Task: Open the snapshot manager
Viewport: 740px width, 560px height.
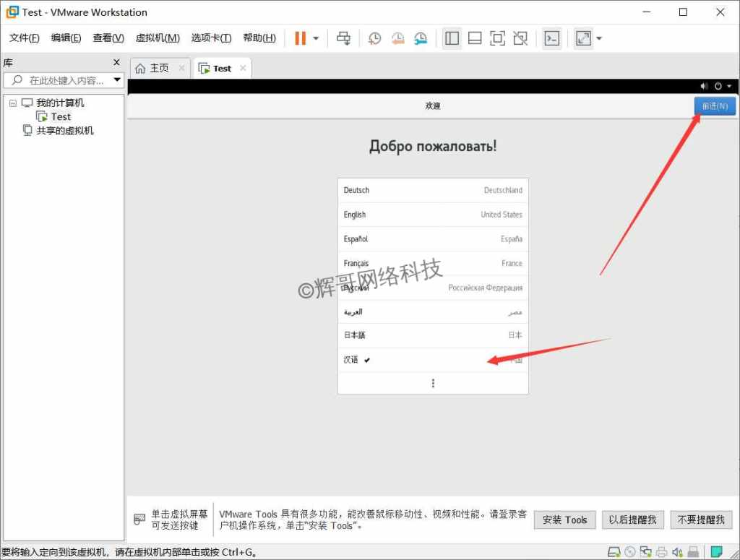Action: pyautogui.click(x=421, y=38)
